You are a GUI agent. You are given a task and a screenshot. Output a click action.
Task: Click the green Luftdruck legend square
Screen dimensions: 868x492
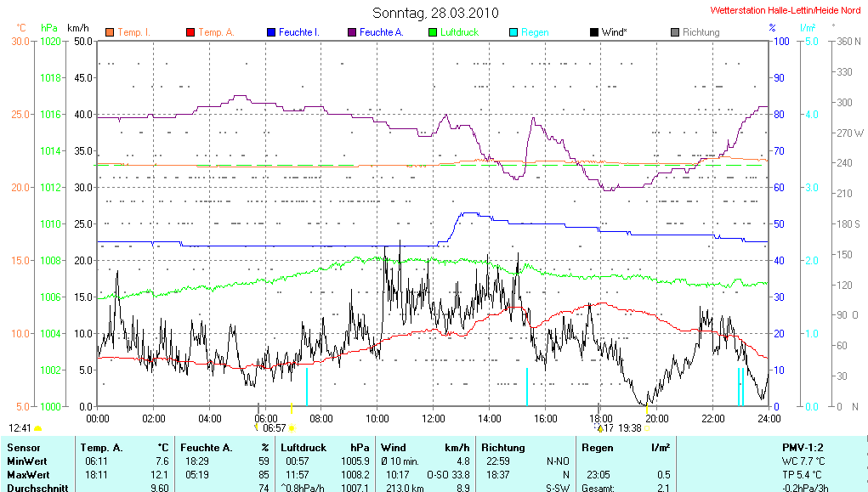433,32
